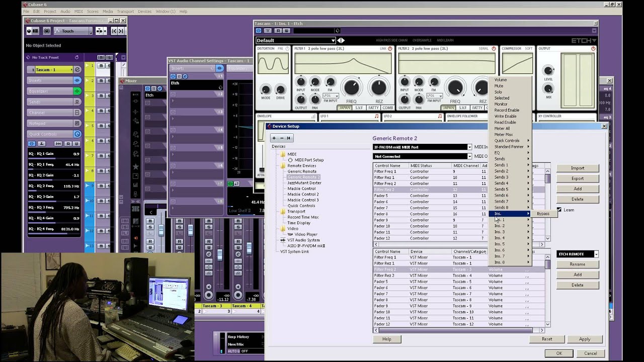Click the Etch logo menu
Image resolution: width=644 pixels, height=362 pixels.
pos(584,40)
